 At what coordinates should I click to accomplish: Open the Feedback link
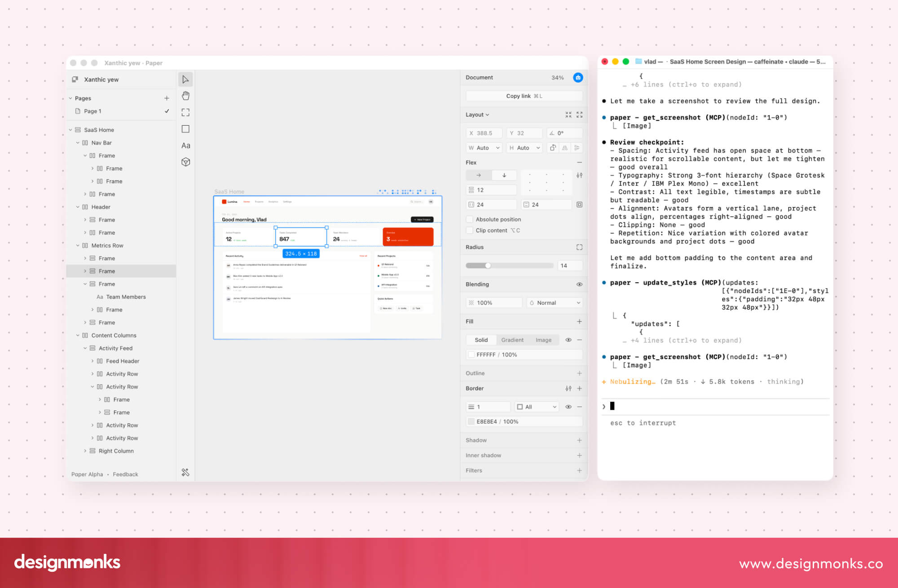click(x=125, y=474)
